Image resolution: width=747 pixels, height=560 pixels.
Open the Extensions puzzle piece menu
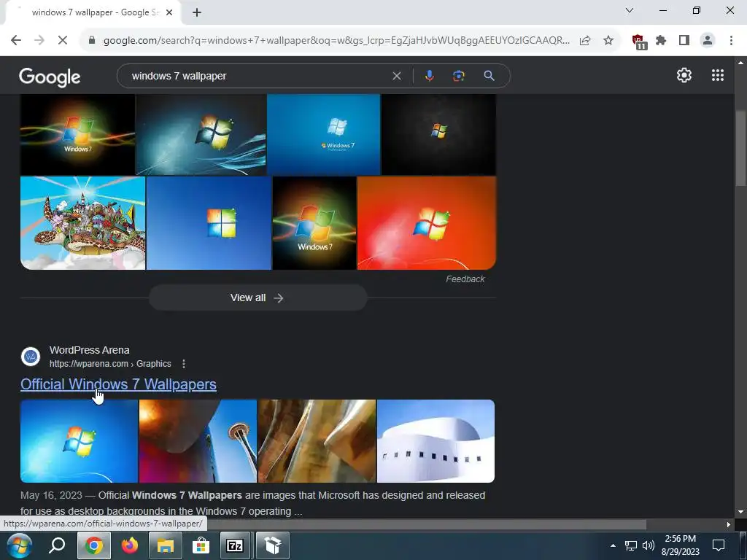(x=661, y=41)
